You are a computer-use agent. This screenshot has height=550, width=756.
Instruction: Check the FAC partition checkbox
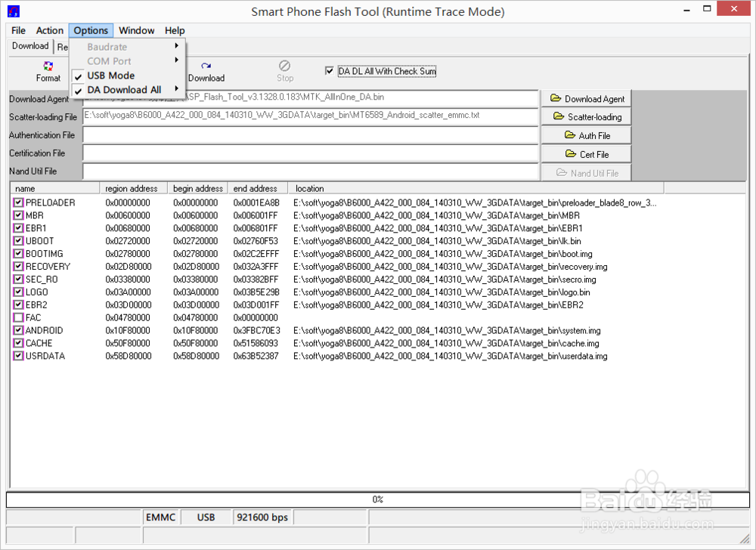click(18, 318)
